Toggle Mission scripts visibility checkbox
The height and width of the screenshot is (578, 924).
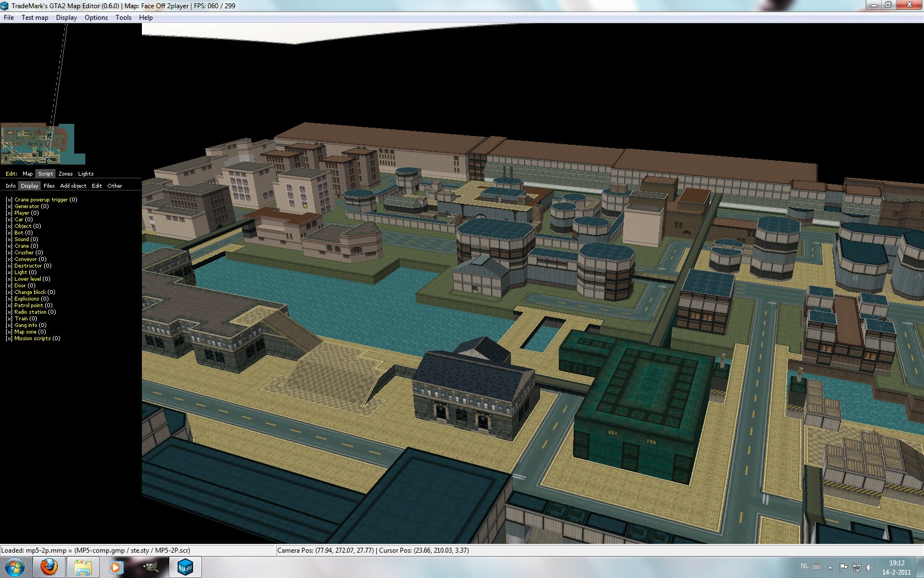[x=9, y=339]
